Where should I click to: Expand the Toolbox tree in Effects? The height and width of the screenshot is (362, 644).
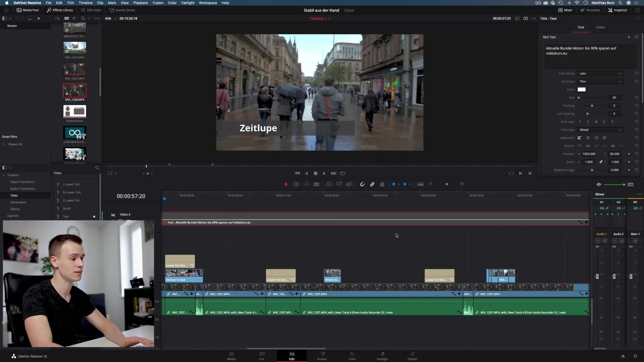pos(4,175)
